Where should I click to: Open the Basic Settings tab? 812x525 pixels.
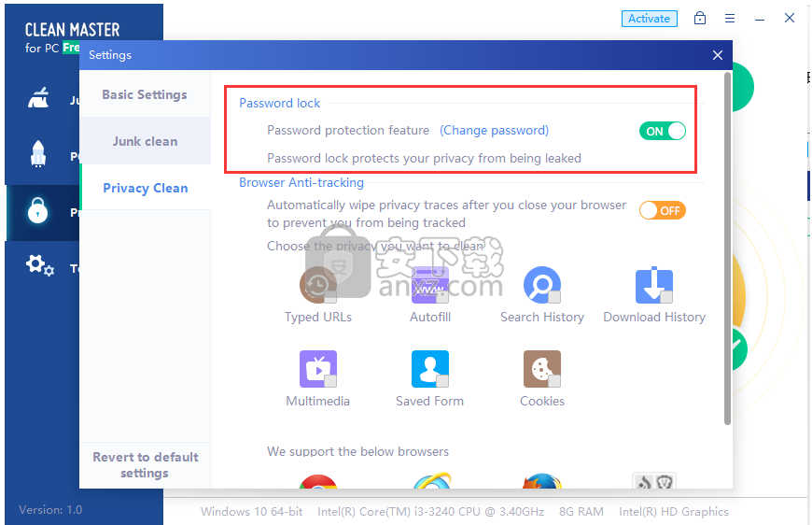point(145,94)
